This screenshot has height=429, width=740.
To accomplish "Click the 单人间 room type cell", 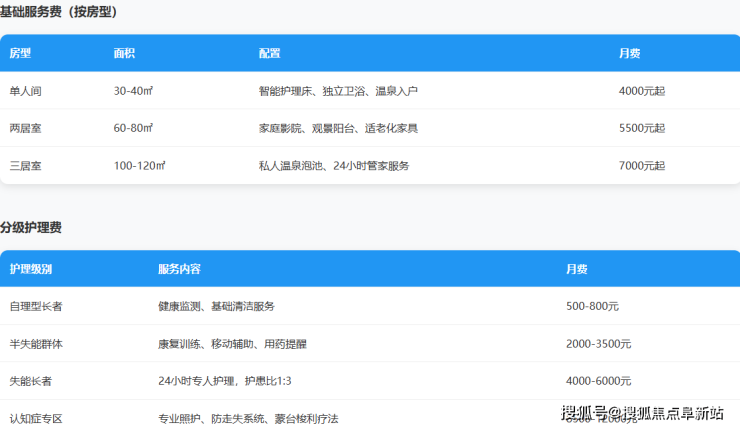I will [x=25, y=91].
